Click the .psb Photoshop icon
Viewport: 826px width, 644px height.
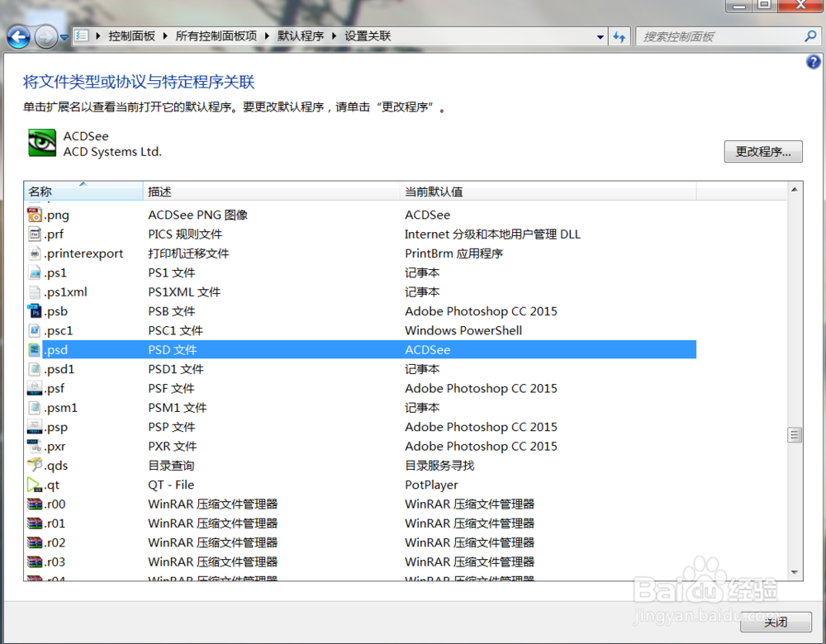(34, 310)
